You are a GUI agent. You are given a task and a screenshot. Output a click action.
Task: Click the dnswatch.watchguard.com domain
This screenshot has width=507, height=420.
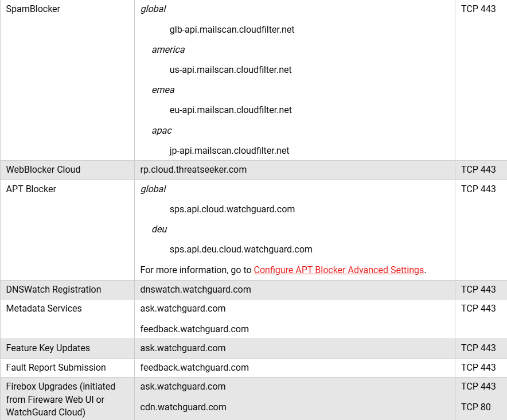point(196,289)
